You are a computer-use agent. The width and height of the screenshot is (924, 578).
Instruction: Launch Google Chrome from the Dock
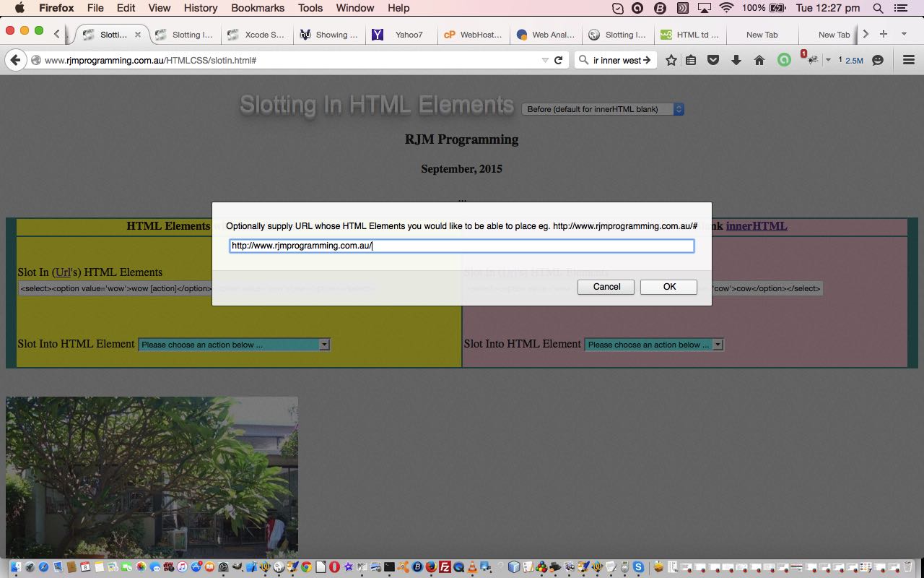tap(306, 567)
